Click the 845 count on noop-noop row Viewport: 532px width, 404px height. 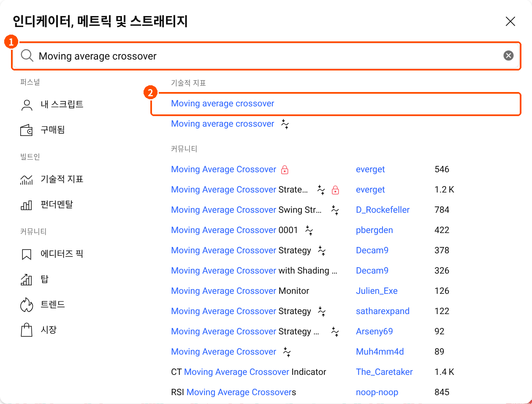tap(442, 392)
